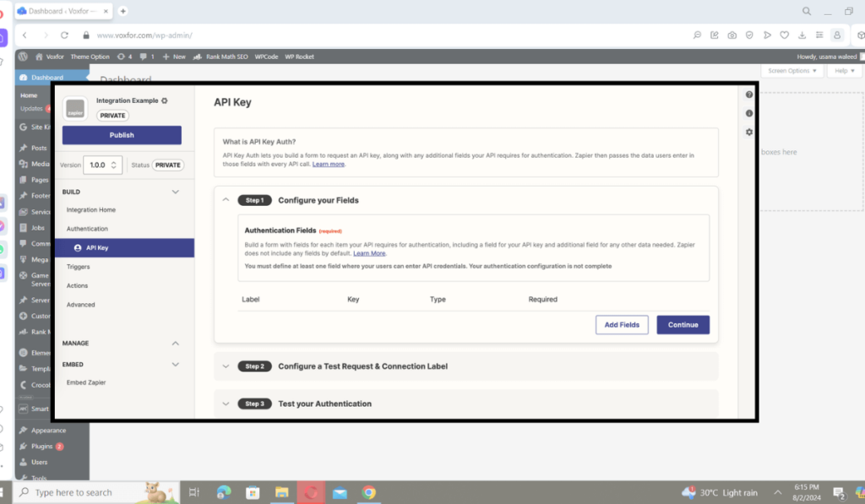Open WP Rocket from the admin toolbar

tap(300, 57)
